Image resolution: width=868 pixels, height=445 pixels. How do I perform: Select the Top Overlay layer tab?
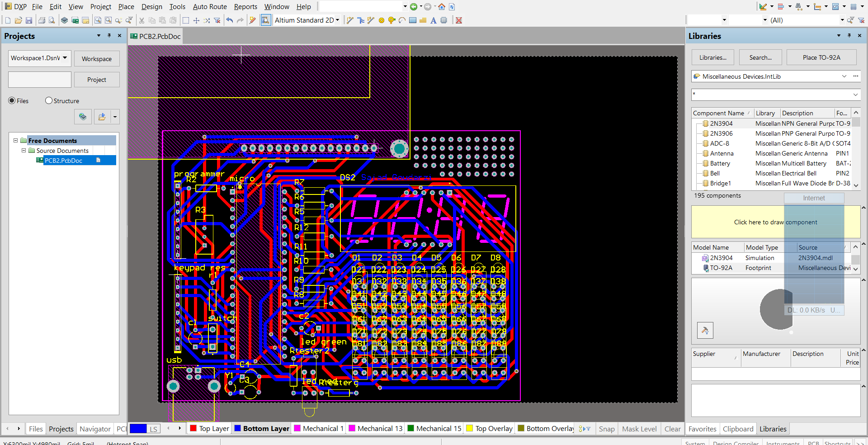[490, 429]
